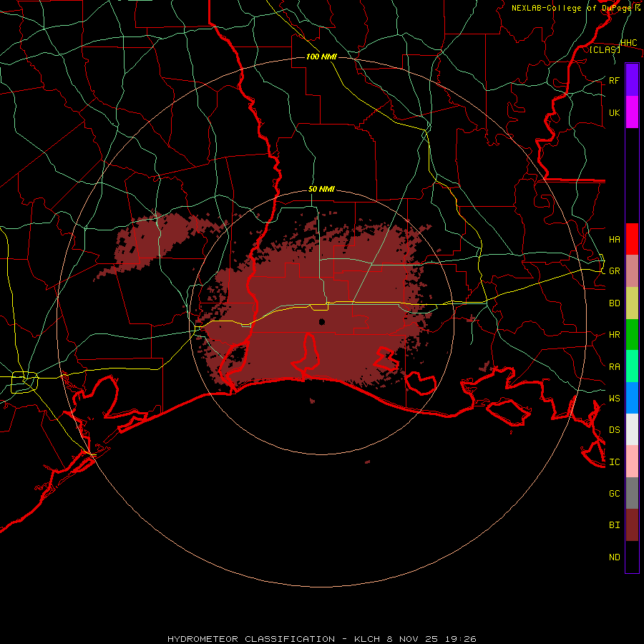Click the GR legend label

coord(614,271)
